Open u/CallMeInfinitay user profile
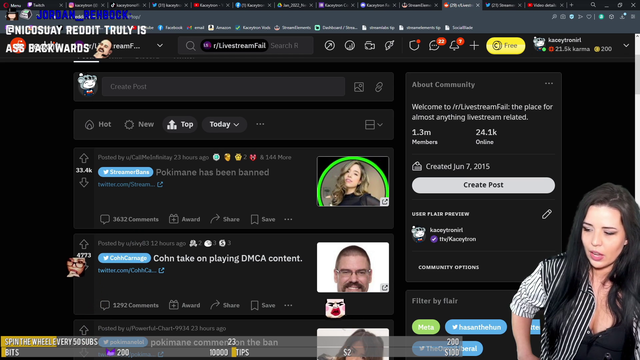 [149, 157]
